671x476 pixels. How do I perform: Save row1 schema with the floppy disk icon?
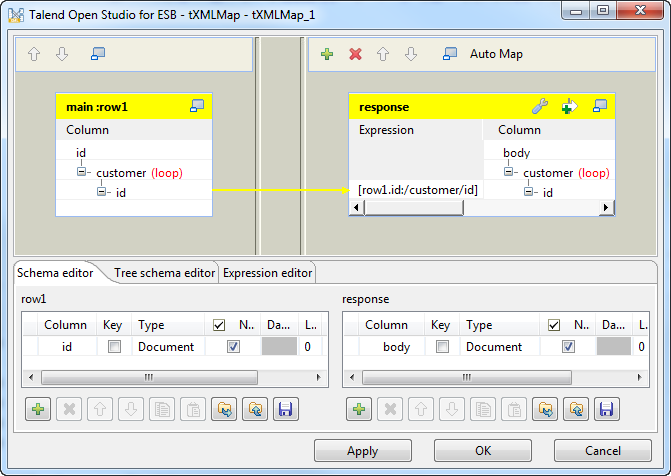coord(286,409)
